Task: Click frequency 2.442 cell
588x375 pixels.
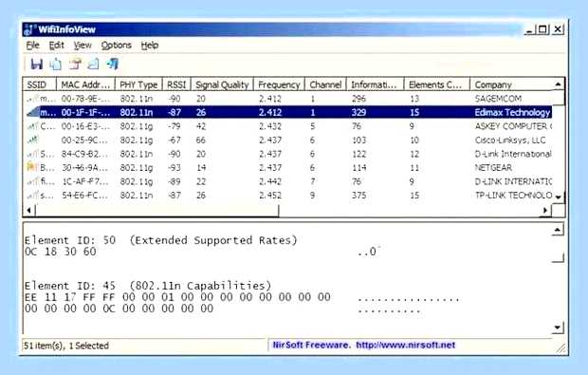Action: pyautogui.click(x=270, y=181)
